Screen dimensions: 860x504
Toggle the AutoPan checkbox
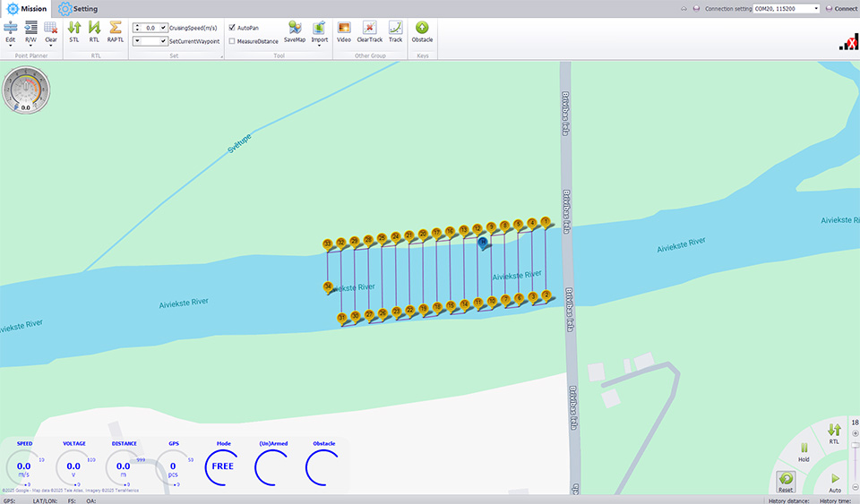232,28
